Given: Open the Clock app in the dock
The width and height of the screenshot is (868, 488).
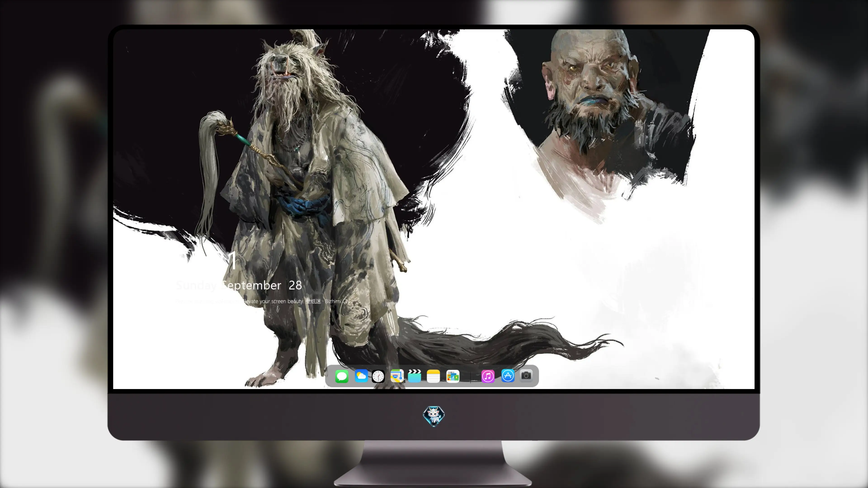Looking at the screenshot, I should point(378,376).
